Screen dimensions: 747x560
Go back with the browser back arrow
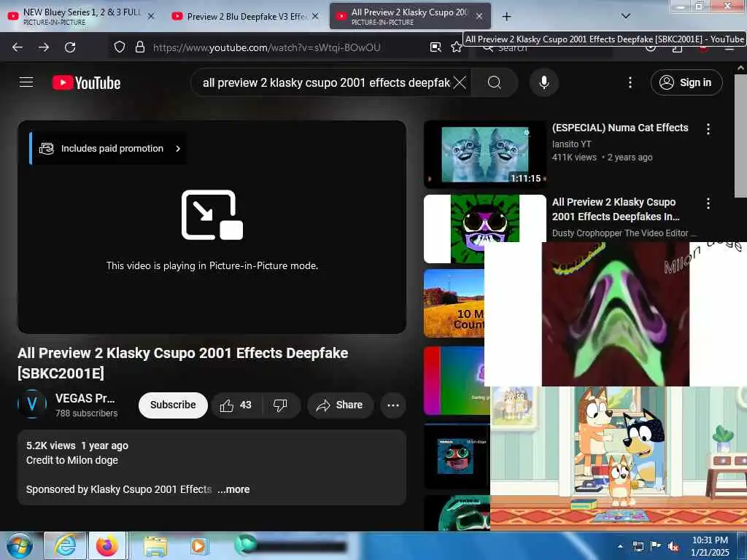[x=18, y=47]
